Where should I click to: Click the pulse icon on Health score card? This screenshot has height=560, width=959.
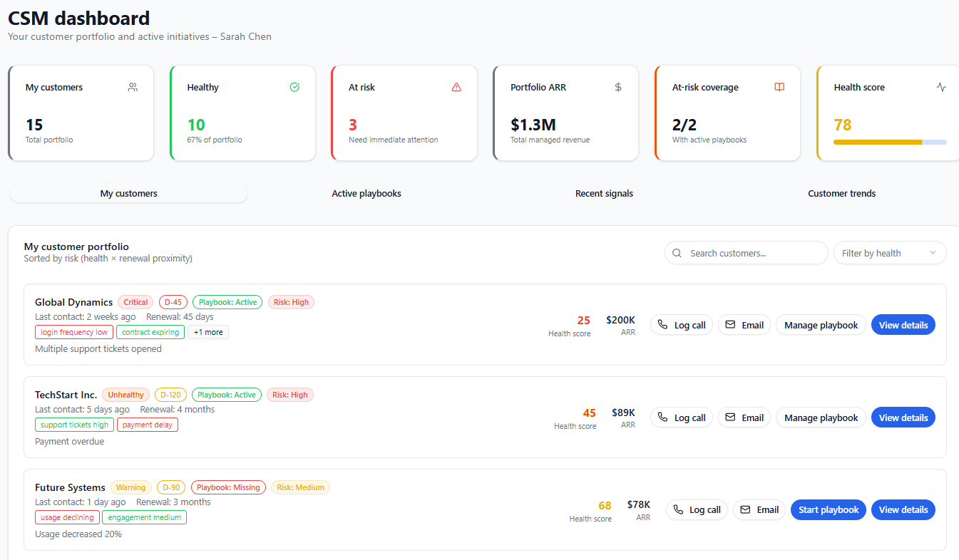pos(941,87)
